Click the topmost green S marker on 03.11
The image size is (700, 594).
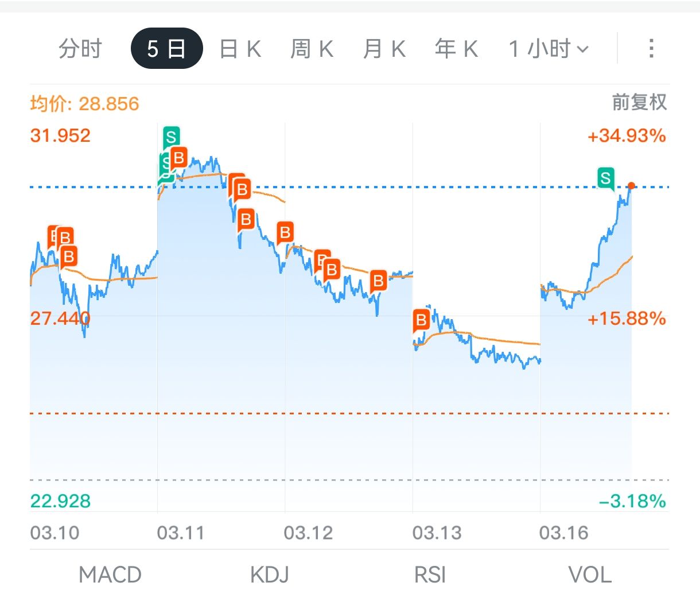click(171, 137)
